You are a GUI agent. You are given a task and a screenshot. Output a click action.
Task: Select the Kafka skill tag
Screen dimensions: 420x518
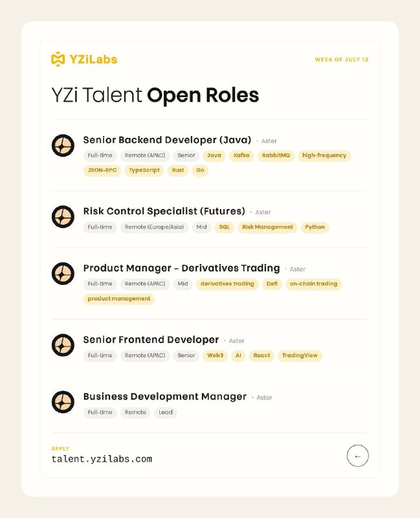(x=241, y=155)
